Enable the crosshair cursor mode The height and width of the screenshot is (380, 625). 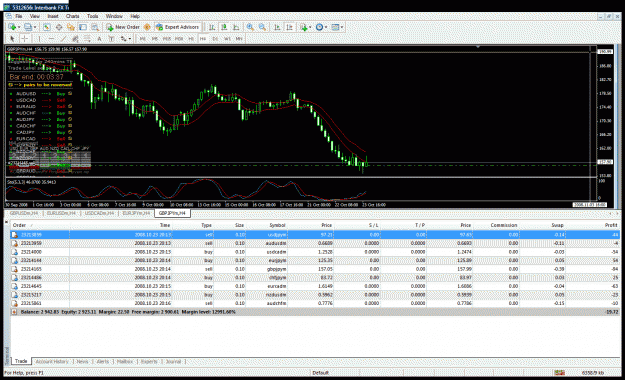click(x=24, y=39)
